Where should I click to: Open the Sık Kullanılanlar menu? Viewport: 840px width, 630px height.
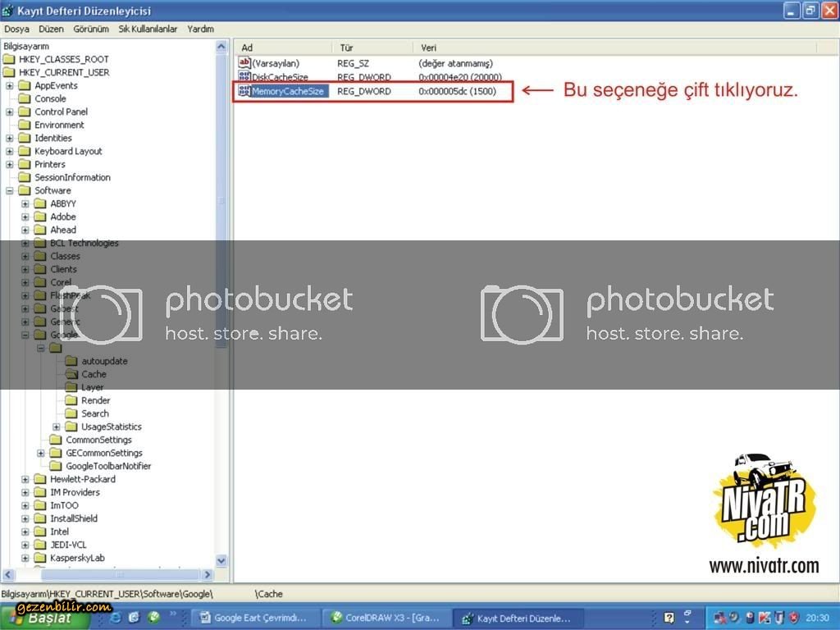pyautogui.click(x=148, y=29)
